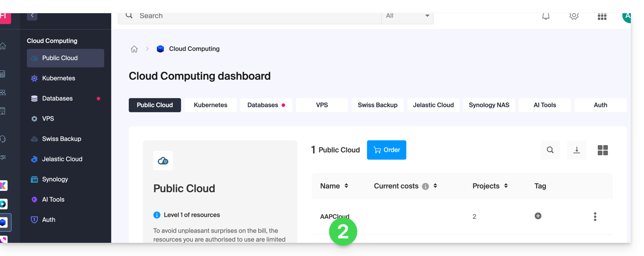Select the Swiss Backup tab
This screenshot has width=644, height=256.
click(x=377, y=105)
